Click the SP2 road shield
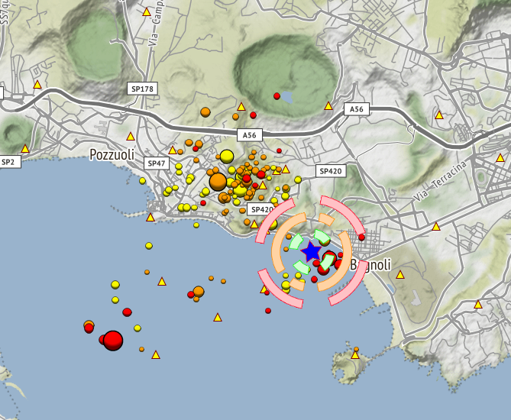 pos(8,162)
